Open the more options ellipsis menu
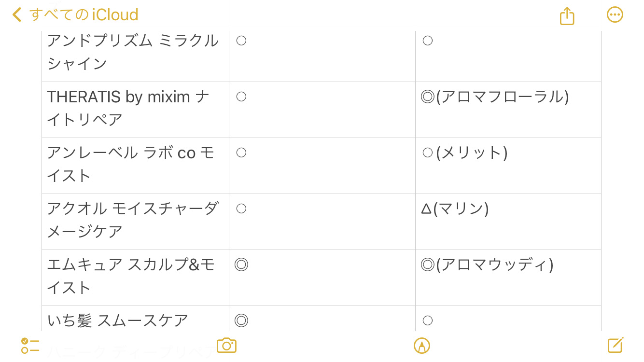This screenshot has height=362, width=644. pos(615,14)
